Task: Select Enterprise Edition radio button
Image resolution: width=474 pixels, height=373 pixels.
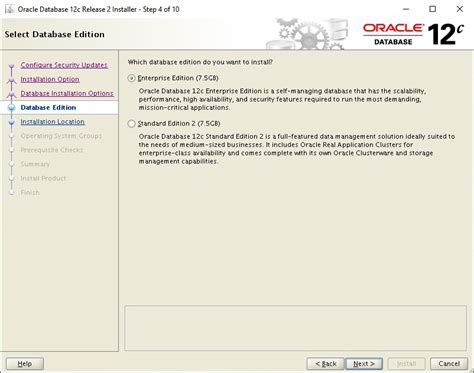Action: 131,78
